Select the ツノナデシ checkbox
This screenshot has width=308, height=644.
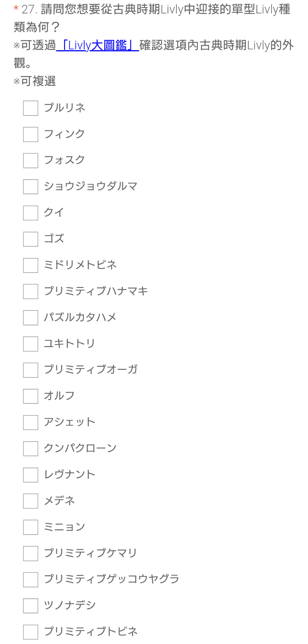(x=31, y=606)
